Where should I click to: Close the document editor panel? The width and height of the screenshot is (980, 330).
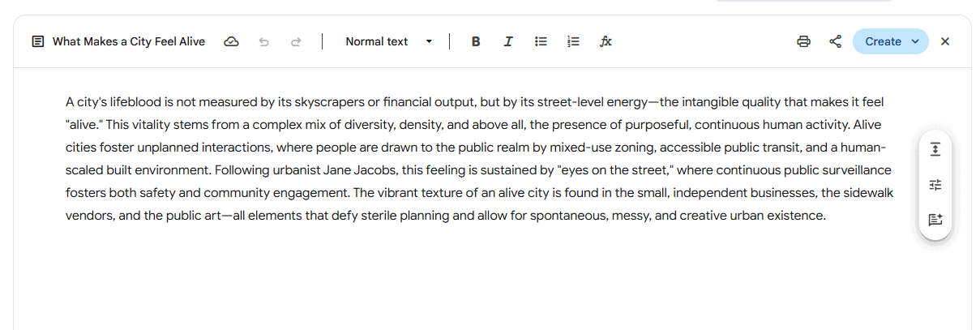click(944, 41)
